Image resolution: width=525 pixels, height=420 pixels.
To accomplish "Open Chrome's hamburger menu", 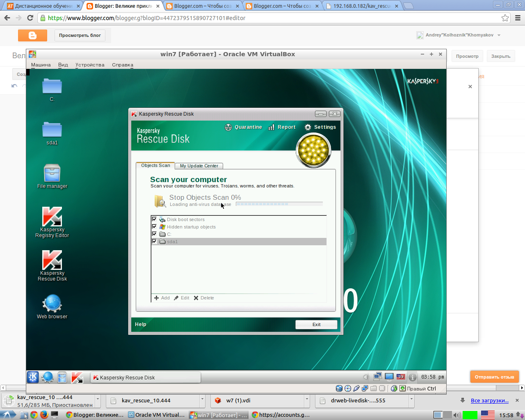I will 518,18.
